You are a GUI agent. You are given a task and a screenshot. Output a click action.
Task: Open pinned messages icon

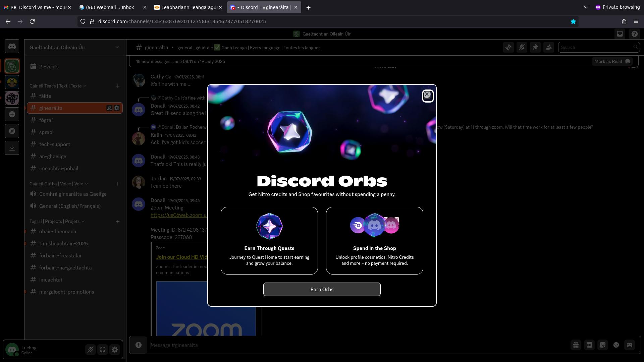click(535, 48)
